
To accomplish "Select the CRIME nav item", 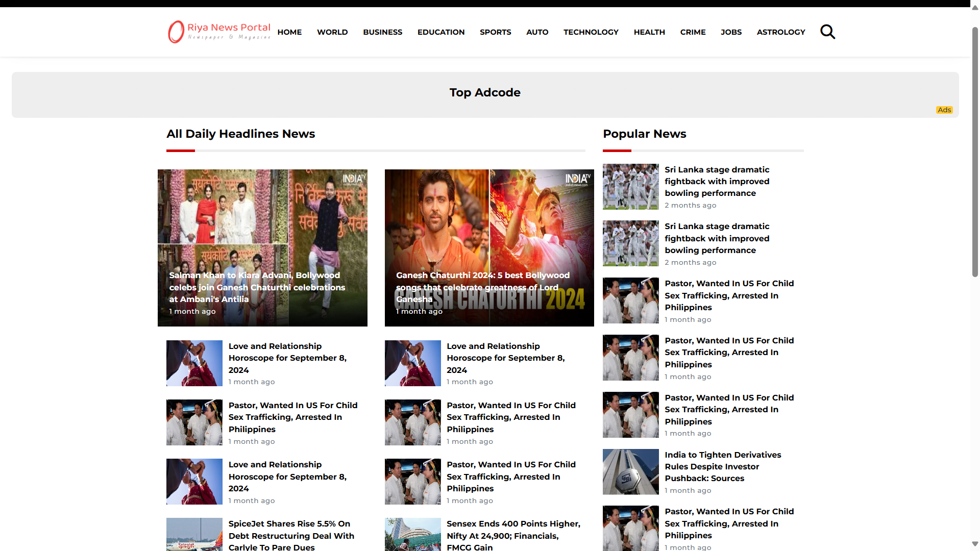I will [x=693, y=32].
